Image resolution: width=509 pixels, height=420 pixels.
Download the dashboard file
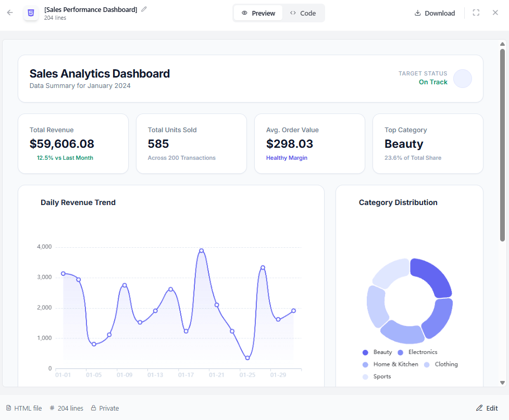(x=434, y=13)
